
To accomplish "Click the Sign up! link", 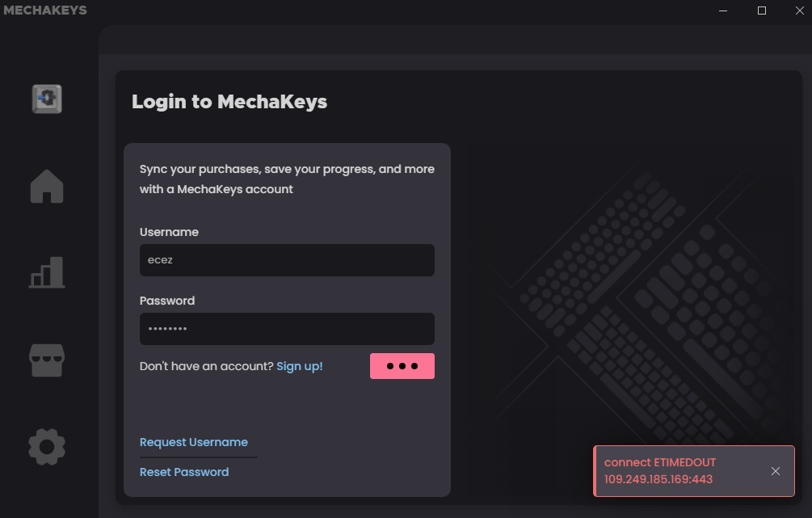I will (x=300, y=366).
